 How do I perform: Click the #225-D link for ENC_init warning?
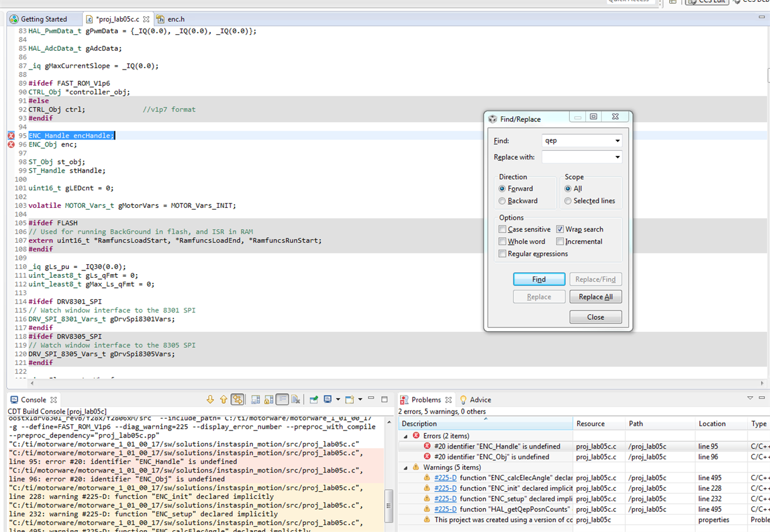click(x=445, y=488)
